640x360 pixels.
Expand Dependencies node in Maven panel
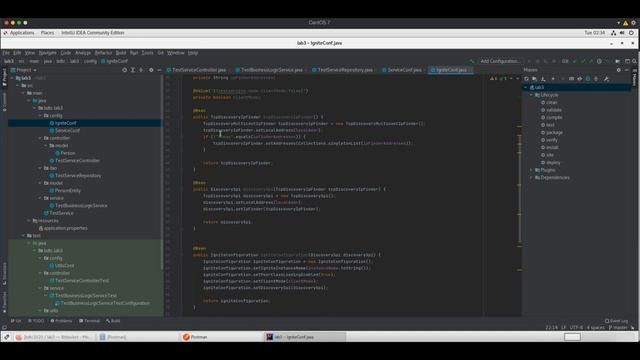pos(531,178)
